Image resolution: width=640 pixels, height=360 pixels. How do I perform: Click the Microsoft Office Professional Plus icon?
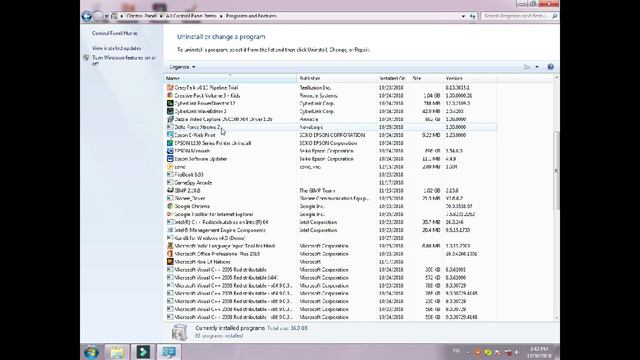(170, 253)
